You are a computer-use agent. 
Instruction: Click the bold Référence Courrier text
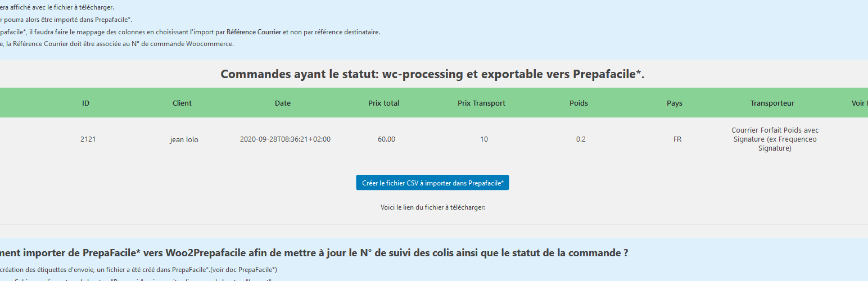point(254,32)
